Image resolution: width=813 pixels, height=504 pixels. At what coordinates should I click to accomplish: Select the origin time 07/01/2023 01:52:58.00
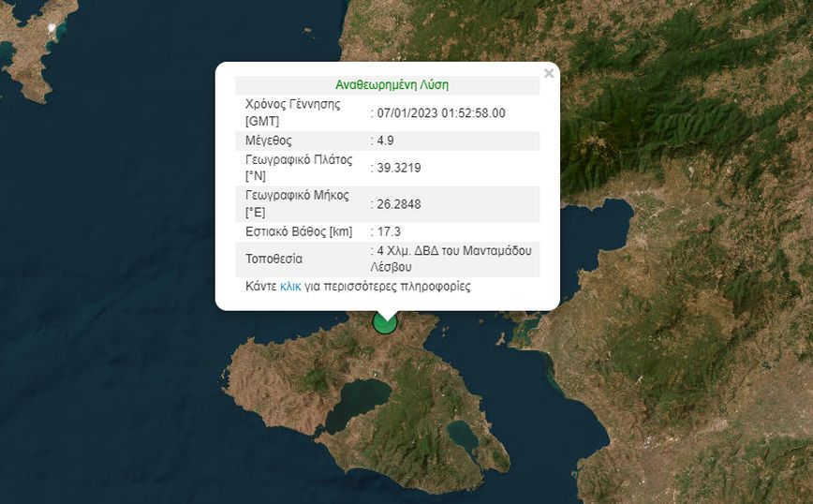click(x=441, y=113)
